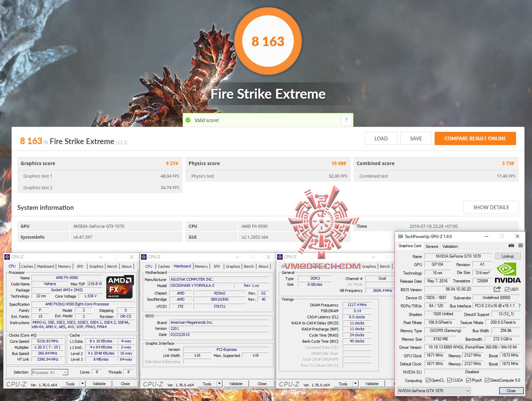Click the GPU-Z title bar app icon
Screen dimensions: 532x401
(x=400, y=236)
